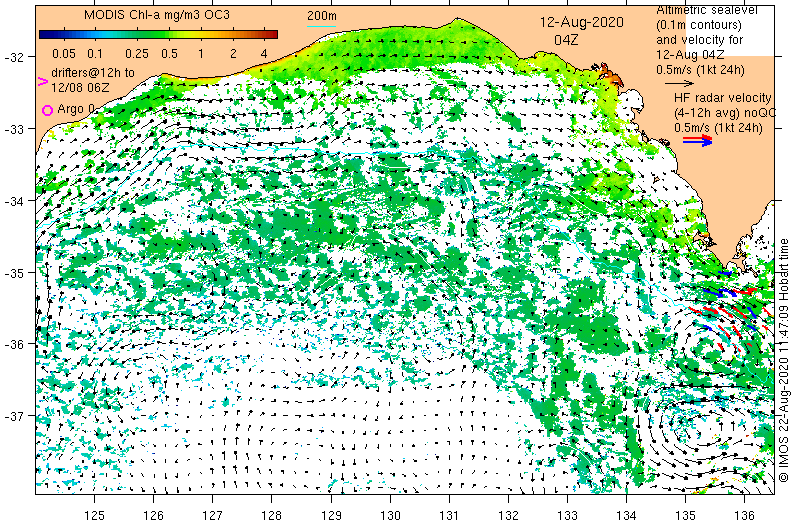The height and width of the screenshot is (520, 800).
Task: Click the magenta Argo circle symbol
Action: tap(47, 110)
